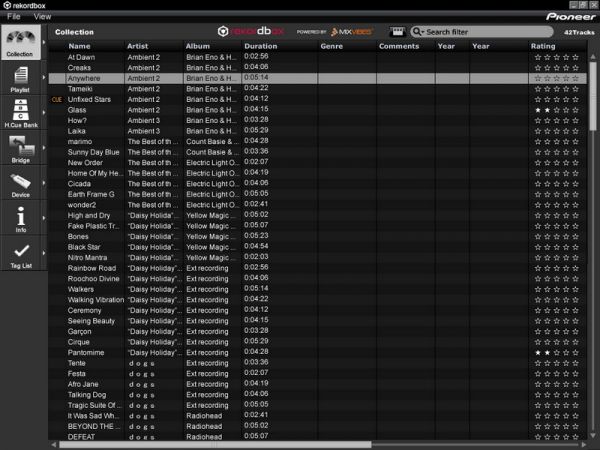
Task: Click the CUE marker on Unfixed Stars
Action: pos(57,99)
